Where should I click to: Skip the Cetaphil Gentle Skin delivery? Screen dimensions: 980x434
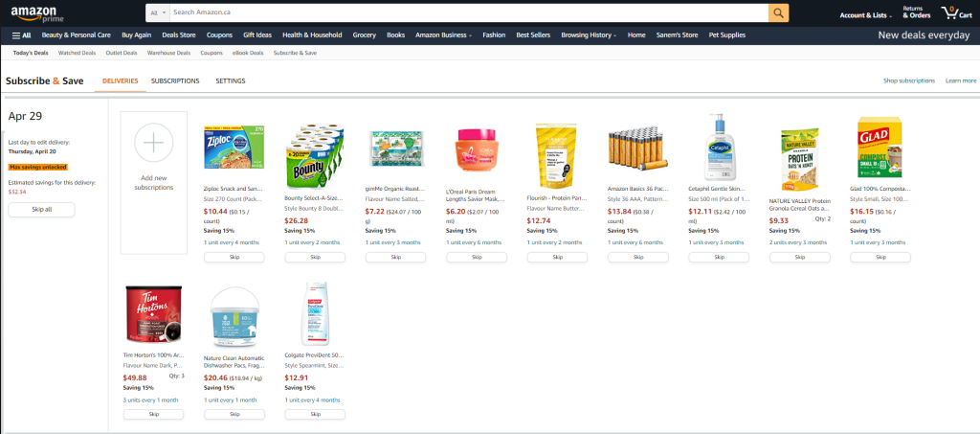pos(719,257)
